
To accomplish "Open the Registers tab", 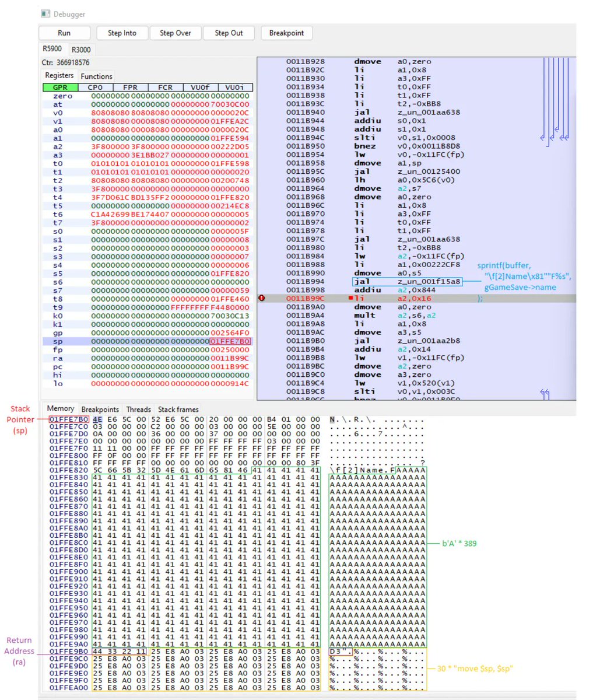I will tap(59, 75).
